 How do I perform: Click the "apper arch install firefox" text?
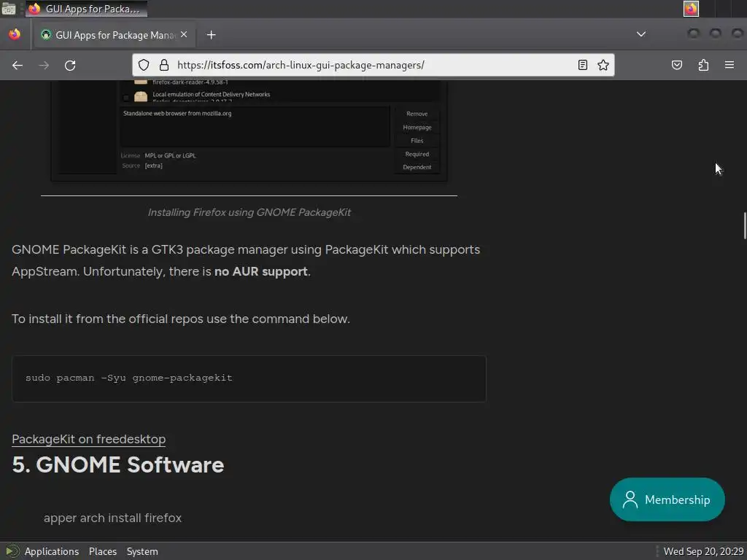click(112, 518)
